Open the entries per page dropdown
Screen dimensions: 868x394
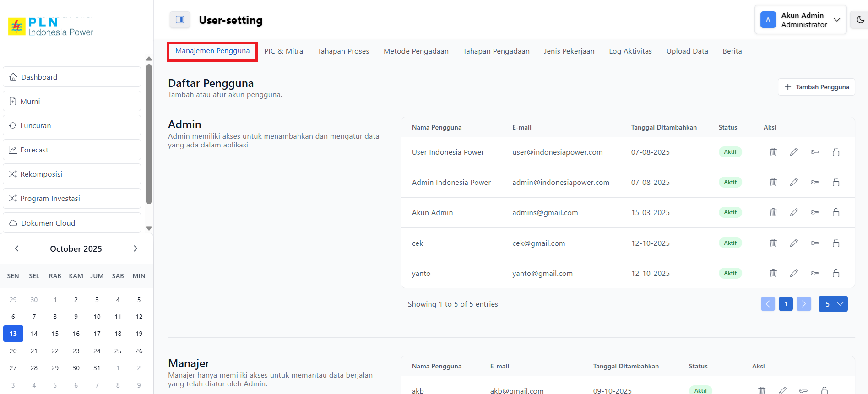pyautogui.click(x=833, y=304)
